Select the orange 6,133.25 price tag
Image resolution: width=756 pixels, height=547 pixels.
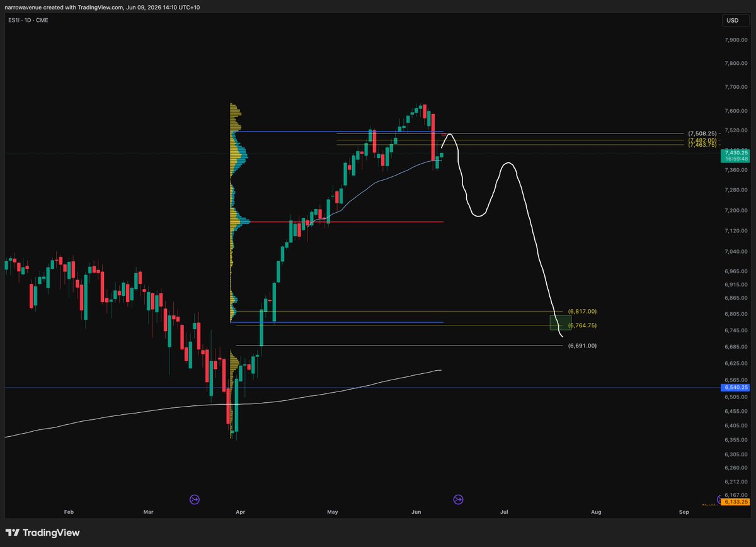[736, 502]
